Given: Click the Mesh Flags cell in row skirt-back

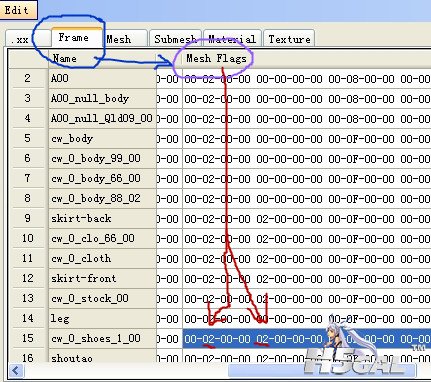Looking at the screenshot, I should (x=307, y=218).
